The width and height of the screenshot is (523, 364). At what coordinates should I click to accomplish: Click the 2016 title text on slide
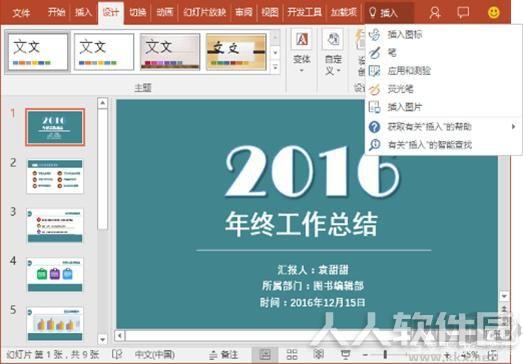pyautogui.click(x=312, y=171)
